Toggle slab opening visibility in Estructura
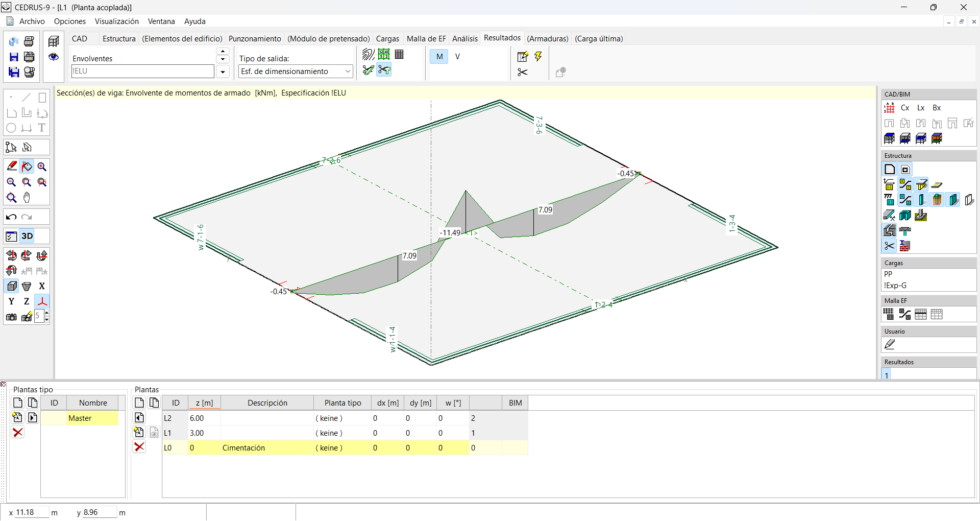Image resolution: width=980 pixels, height=521 pixels. (x=905, y=170)
